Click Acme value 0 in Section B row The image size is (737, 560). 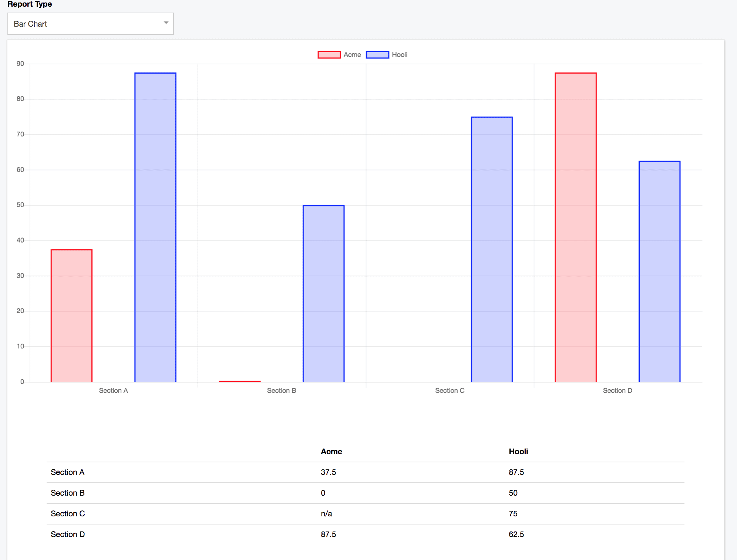[x=323, y=493]
